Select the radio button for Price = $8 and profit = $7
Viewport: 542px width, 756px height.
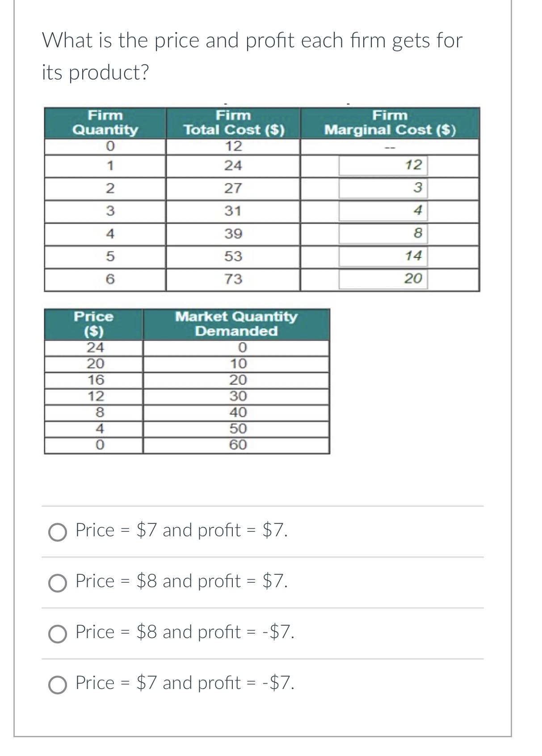(x=57, y=582)
